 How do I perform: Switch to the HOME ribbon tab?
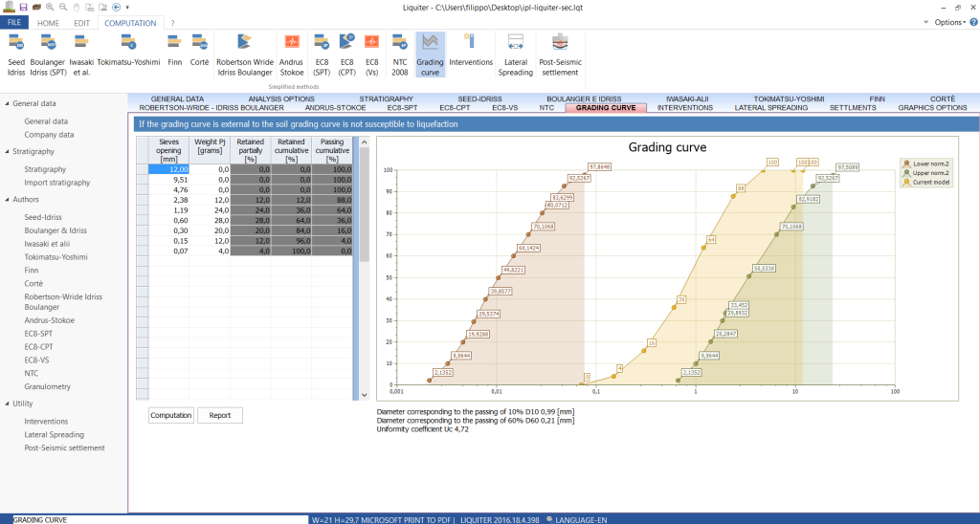[x=48, y=22]
